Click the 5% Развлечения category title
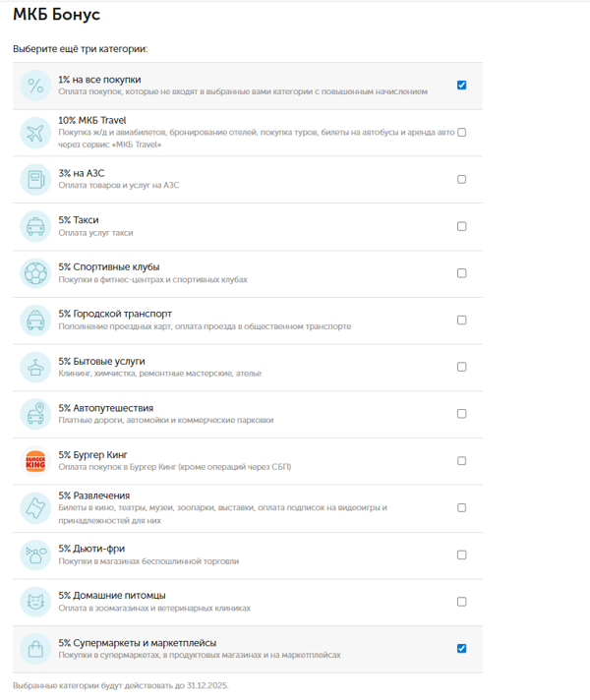 pyautogui.click(x=93, y=496)
